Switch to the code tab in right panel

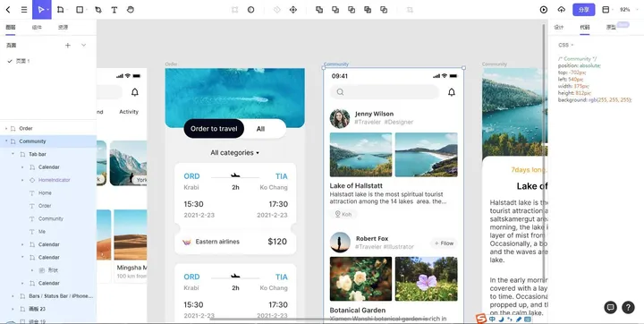584,28
